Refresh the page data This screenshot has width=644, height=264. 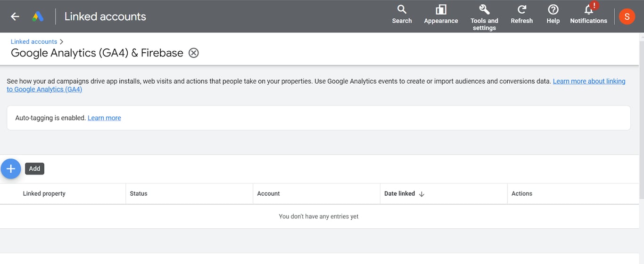point(521,15)
